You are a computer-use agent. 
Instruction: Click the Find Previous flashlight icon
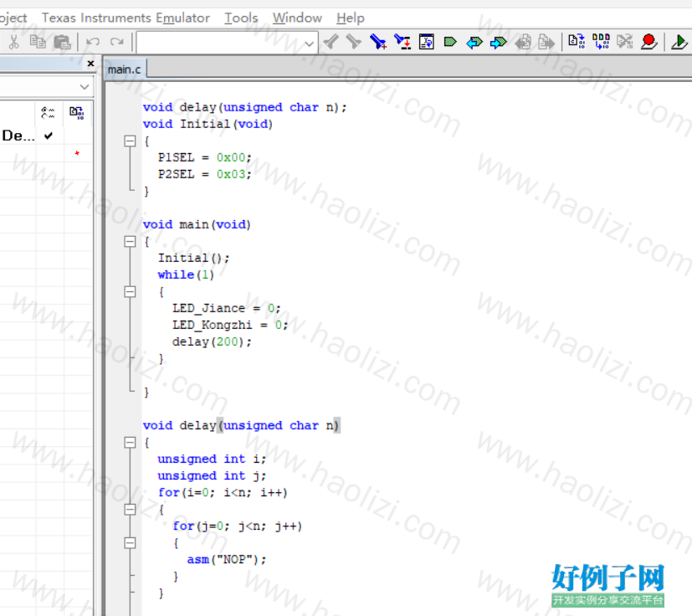click(x=331, y=42)
